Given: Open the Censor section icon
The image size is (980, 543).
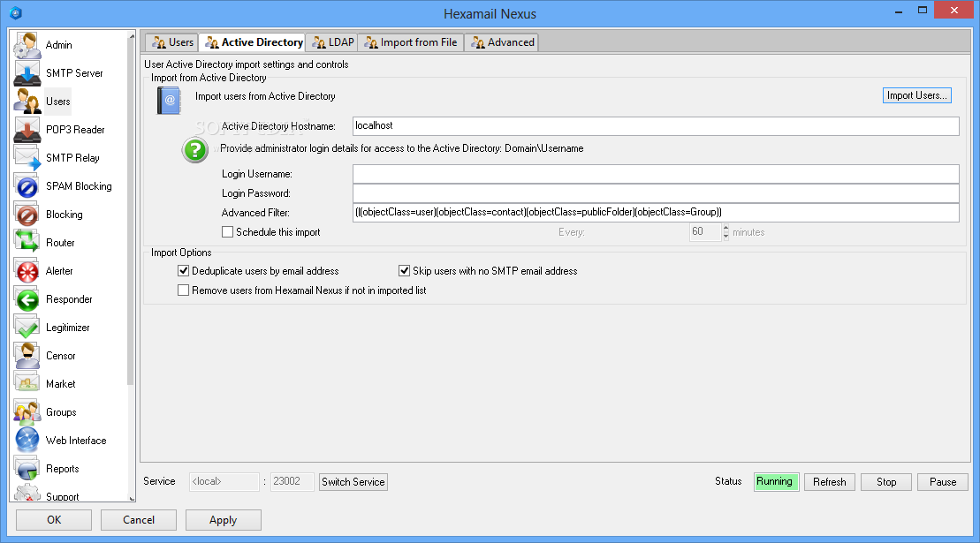Looking at the screenshot, I should point(27,356).
